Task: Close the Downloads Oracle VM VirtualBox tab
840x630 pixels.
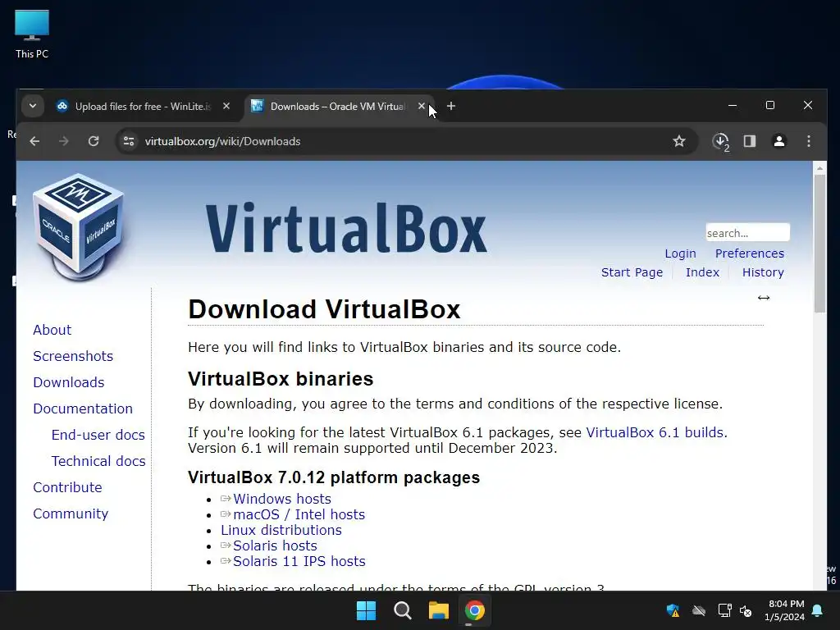Action: [x=421, y=106]
